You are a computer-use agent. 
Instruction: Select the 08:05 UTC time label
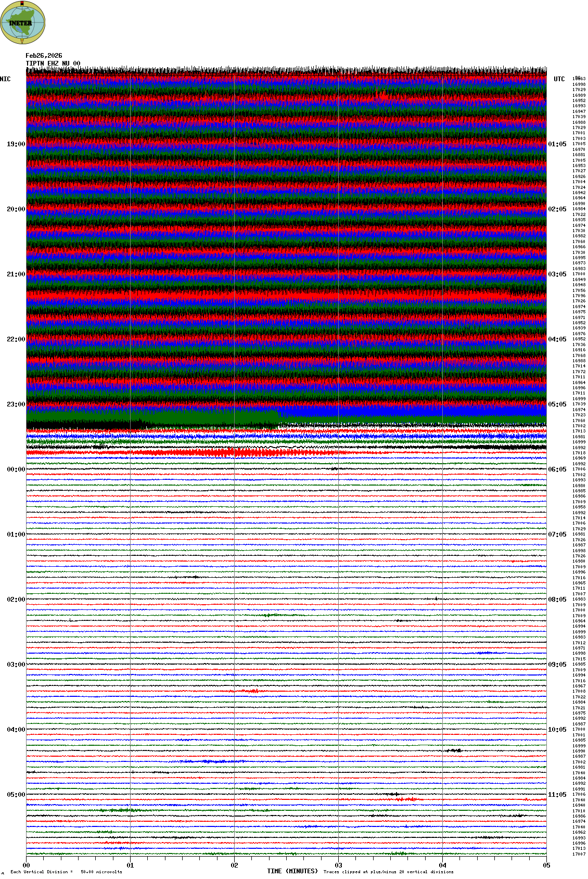point(557,600)
